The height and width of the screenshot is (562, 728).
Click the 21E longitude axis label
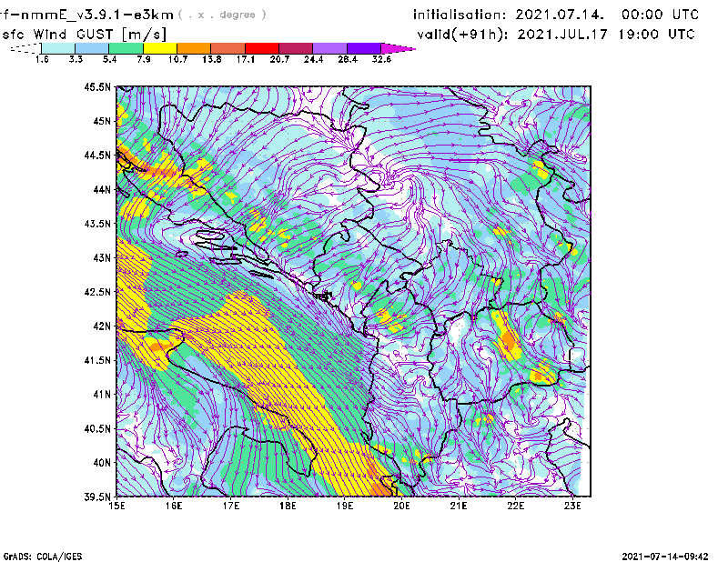[x=459, y=506]
